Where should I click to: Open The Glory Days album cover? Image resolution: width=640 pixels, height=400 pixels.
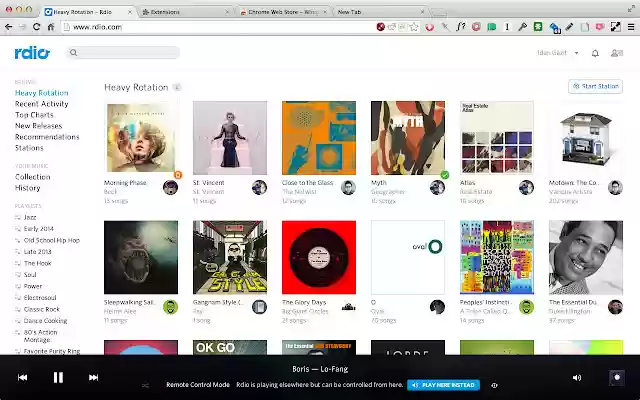click(319, 257)
